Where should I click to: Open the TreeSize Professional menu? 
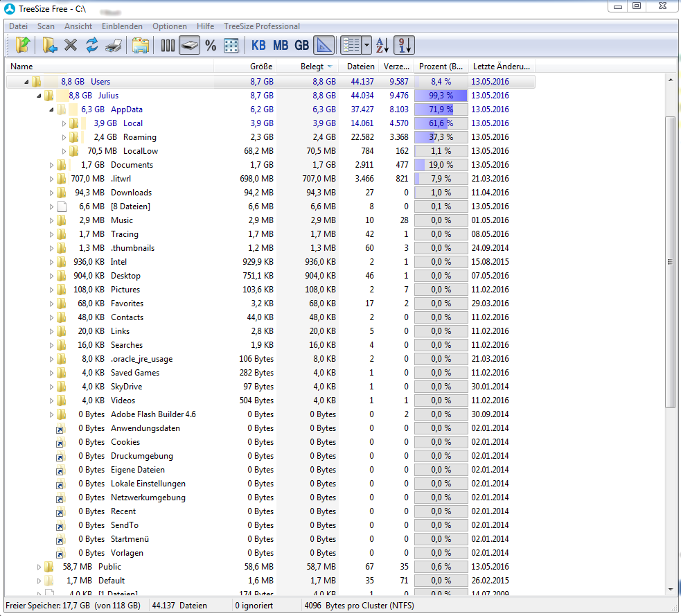(x=262, y=26)
